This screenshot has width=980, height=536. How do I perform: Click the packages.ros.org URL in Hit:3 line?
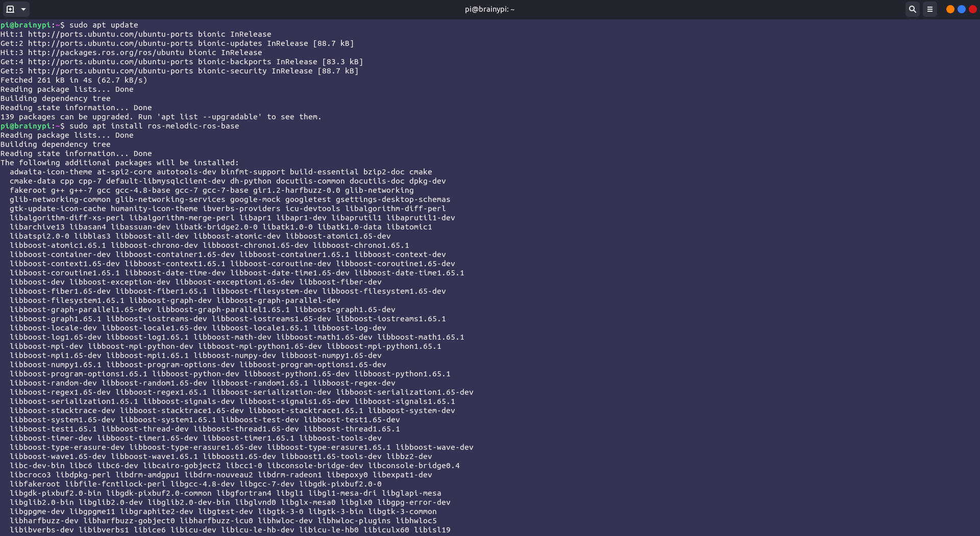(x=106, y=53)
